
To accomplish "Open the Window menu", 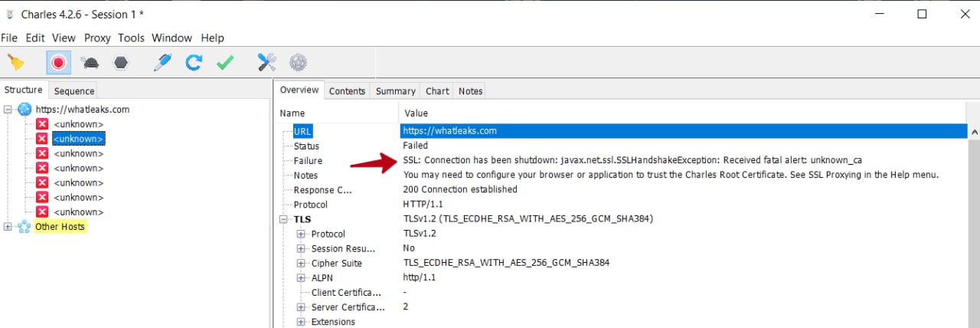I will point(171,38).
